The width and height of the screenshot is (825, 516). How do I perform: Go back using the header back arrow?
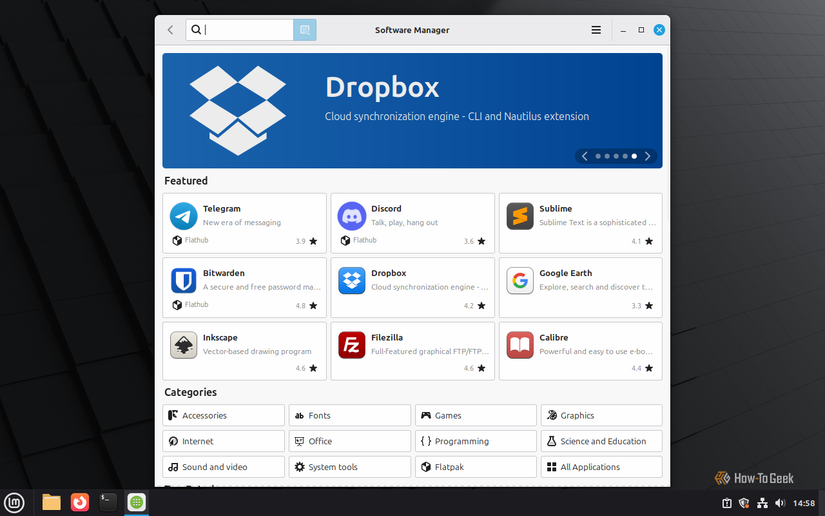tap(170, 30)
